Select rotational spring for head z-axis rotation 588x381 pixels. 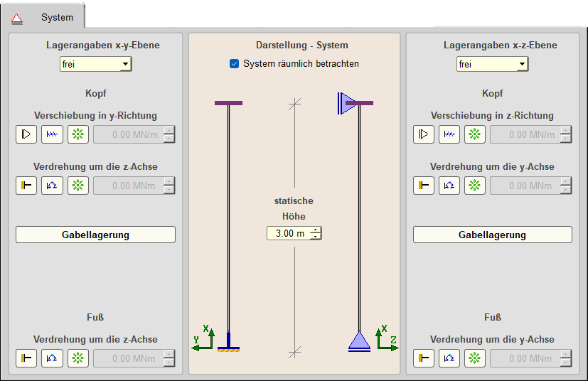coord(52,186)
